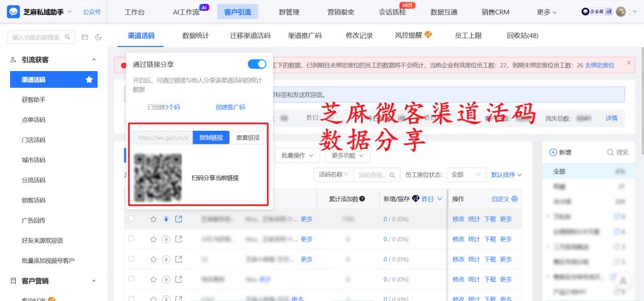
Task: Open the 修改记录 tab
Action: [x=359, y=36]
